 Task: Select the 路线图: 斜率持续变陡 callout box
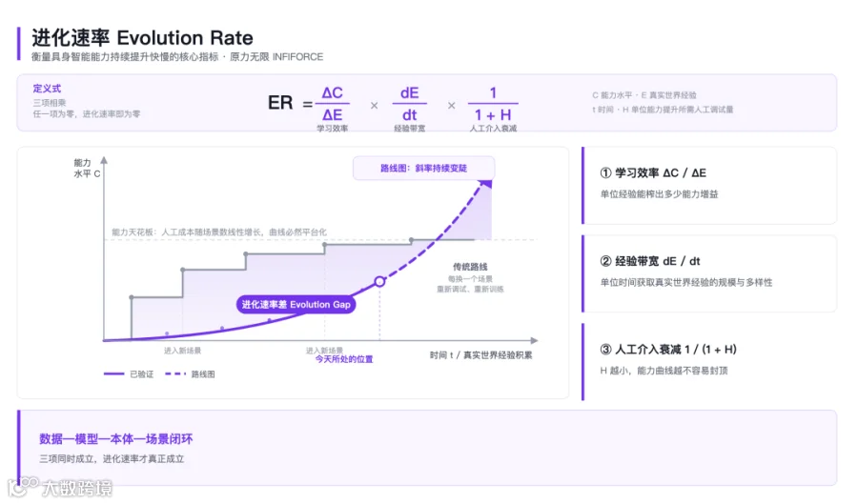click(423, 168)
